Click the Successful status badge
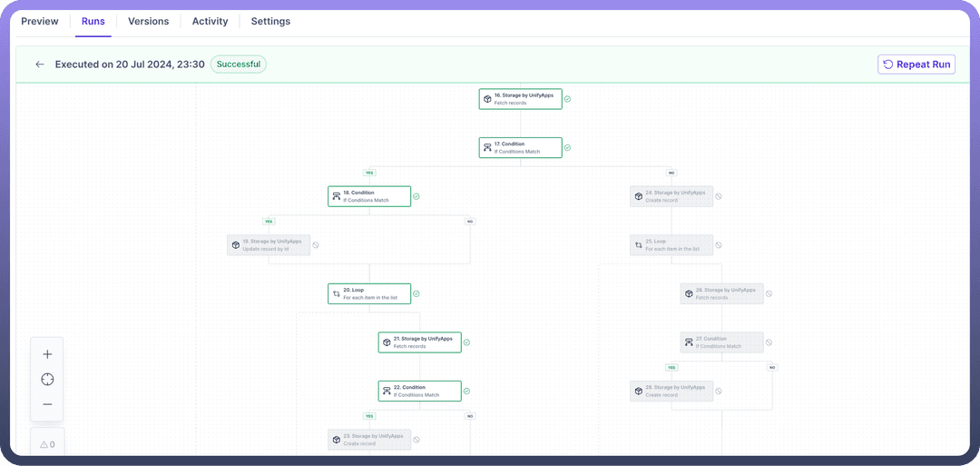The image size is (980, 466). tap(239, 64)
